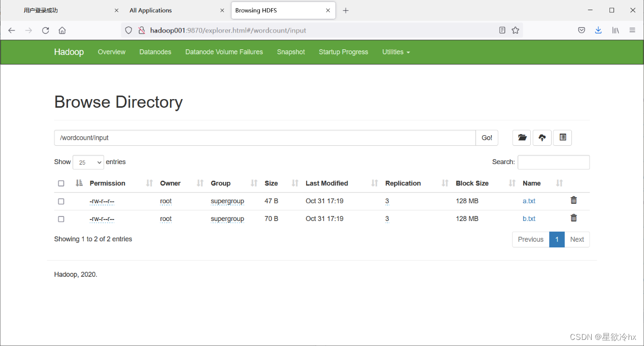This screenshot has width=644, height=346.
Task: Sort by Name column arrows
Action: click(559, 183)
